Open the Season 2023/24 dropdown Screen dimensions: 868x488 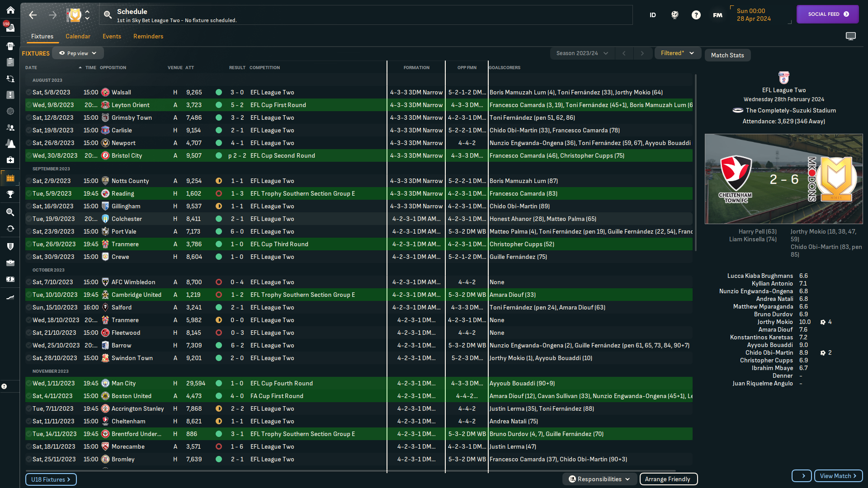coord(582,53)
